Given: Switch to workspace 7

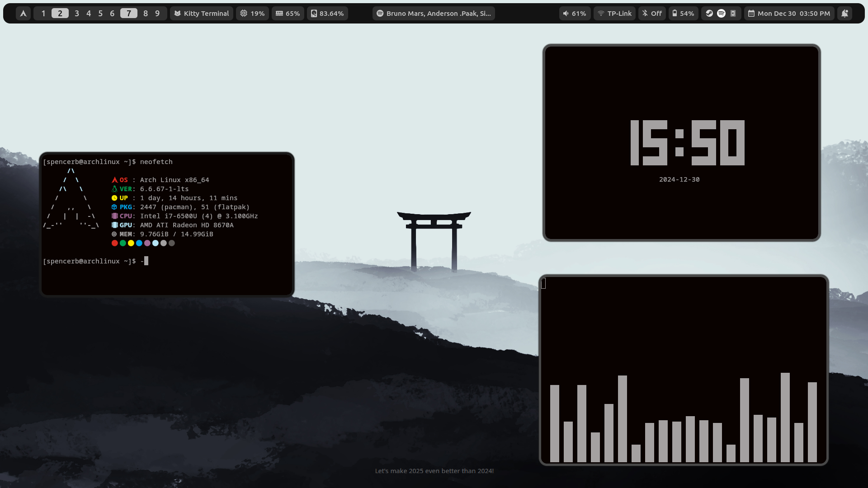Looking at the screenshot, I should [129, 13].
